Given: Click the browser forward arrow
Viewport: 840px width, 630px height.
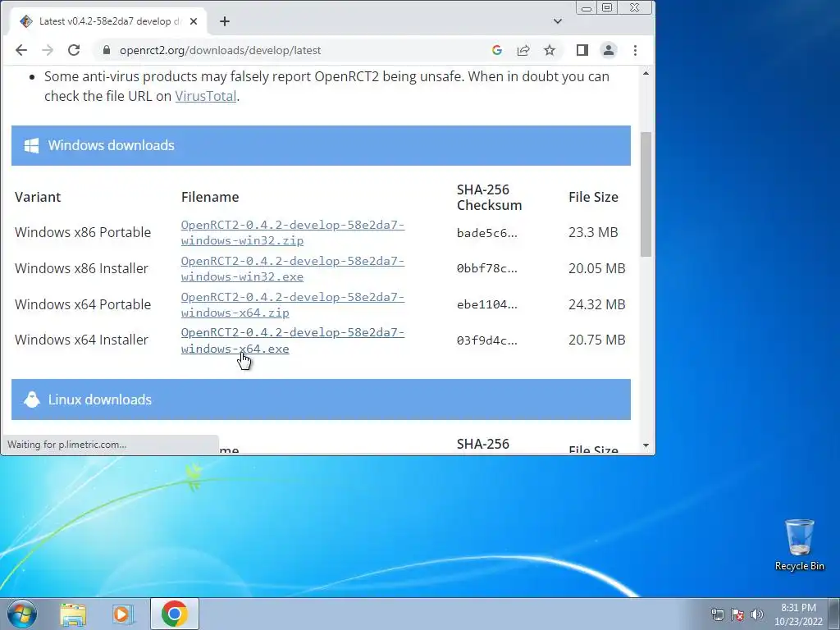Looking at the screenshot, I should coord(48,50).
